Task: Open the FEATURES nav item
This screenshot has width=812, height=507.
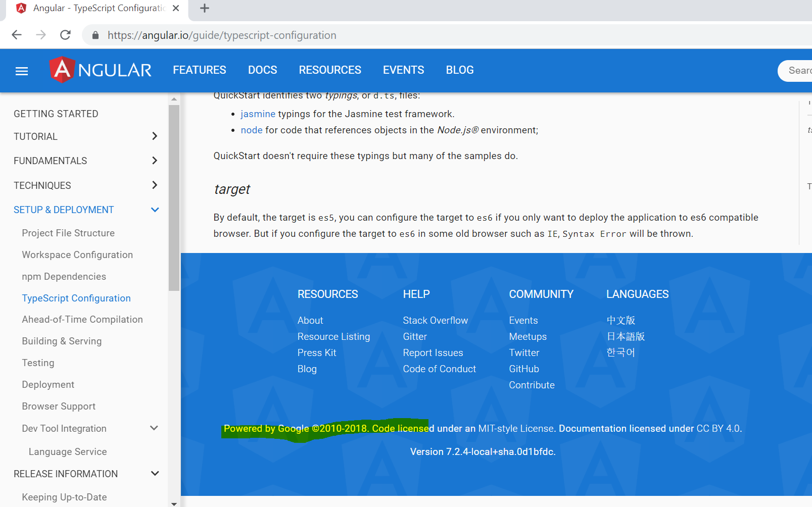Action: point(200,70)
